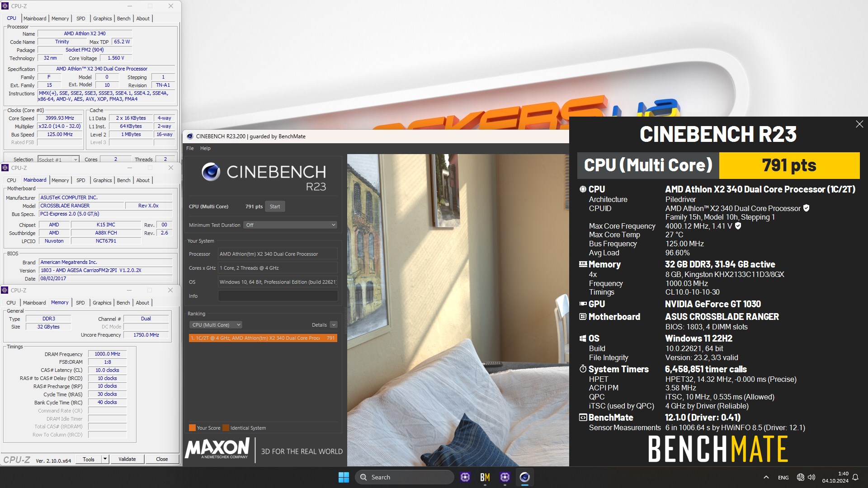The image size is (868, 488).
Task: Click the DRAM Frequency 1000.0 MHz value
Action: click(x=107, y=354)
